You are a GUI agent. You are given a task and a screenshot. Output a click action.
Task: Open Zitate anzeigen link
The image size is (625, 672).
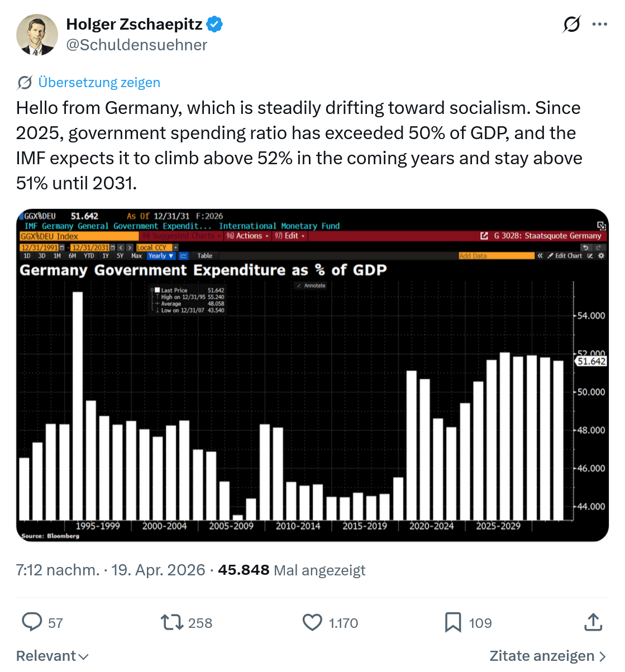pyautogui.click(x=548, y=656)
